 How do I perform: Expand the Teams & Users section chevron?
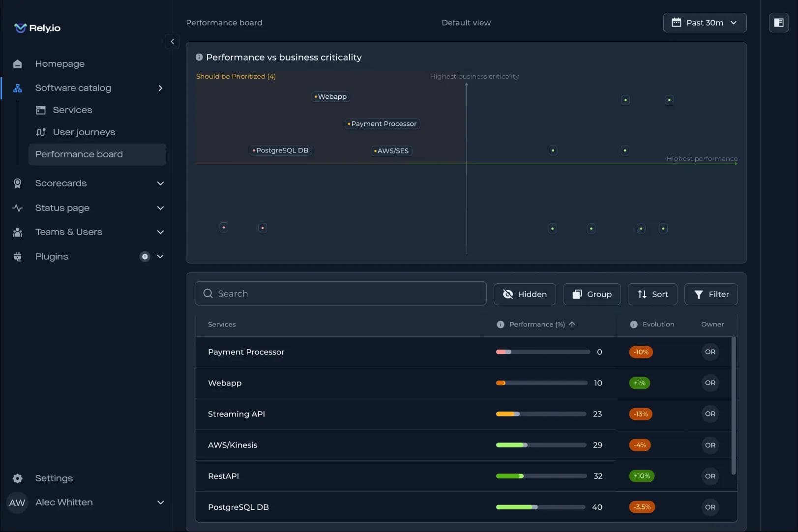[x=160, y=232]
